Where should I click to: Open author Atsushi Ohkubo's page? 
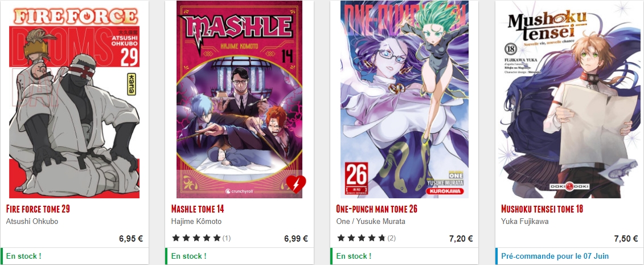tap(32, 222)
